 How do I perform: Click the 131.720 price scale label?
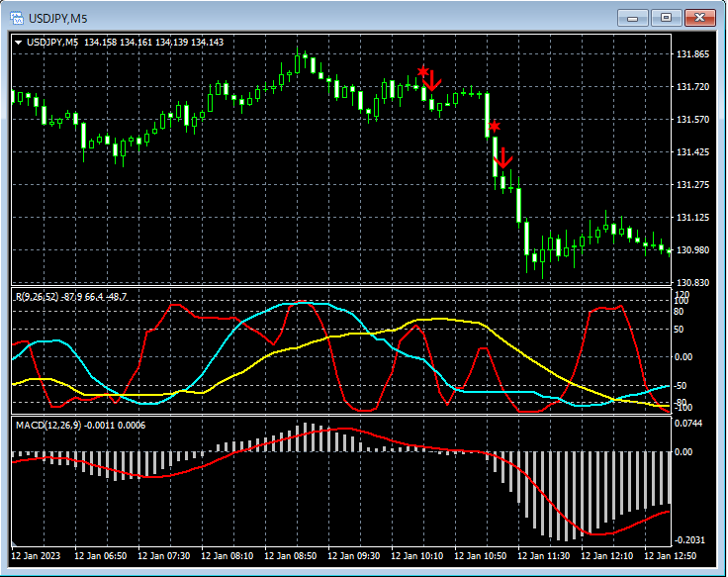[x=692, y=87]
